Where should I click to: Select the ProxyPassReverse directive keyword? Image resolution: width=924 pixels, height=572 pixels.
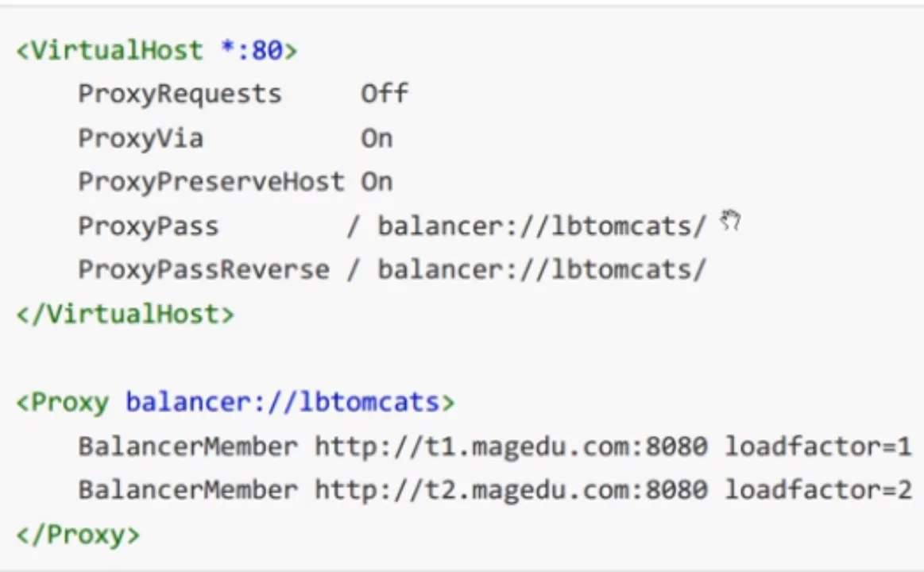click(203, 270)
